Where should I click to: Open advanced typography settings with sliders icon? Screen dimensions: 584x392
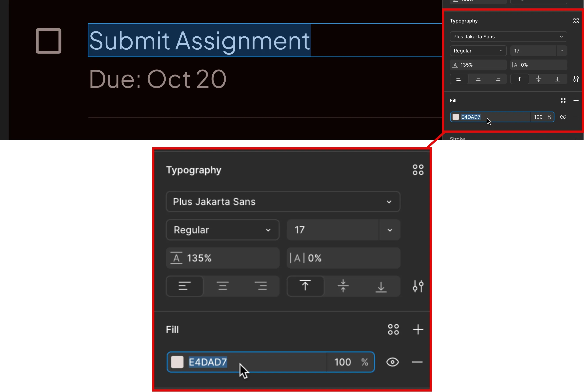tap(576, 79)
